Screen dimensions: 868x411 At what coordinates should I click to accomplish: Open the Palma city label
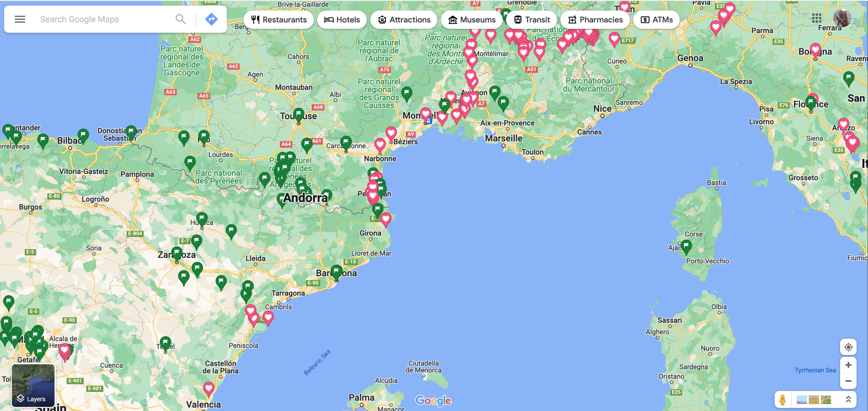click(x=362, y=397)
